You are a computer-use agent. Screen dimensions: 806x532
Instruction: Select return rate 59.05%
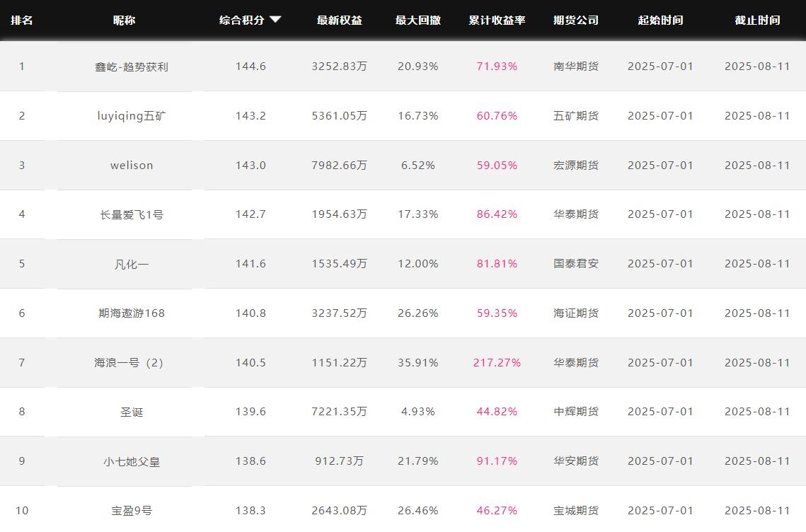click(x=497, y=165)
